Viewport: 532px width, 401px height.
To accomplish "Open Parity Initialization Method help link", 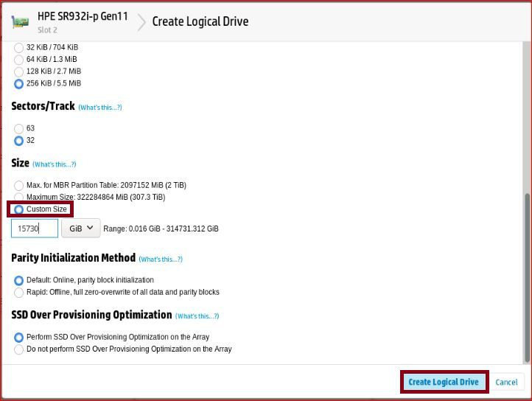I will (x=160, y=259).
